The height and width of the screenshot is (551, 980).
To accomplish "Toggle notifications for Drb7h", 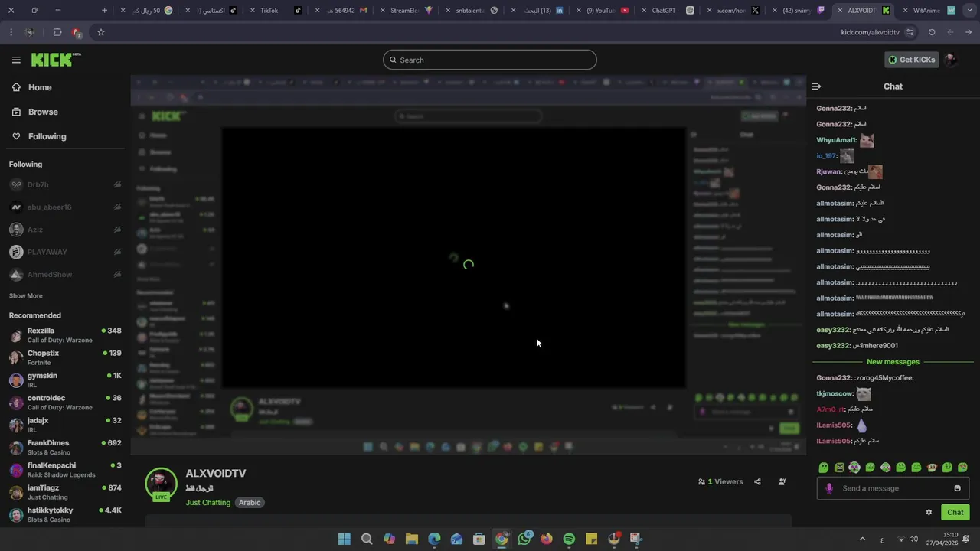I will (x=117, y=184).
